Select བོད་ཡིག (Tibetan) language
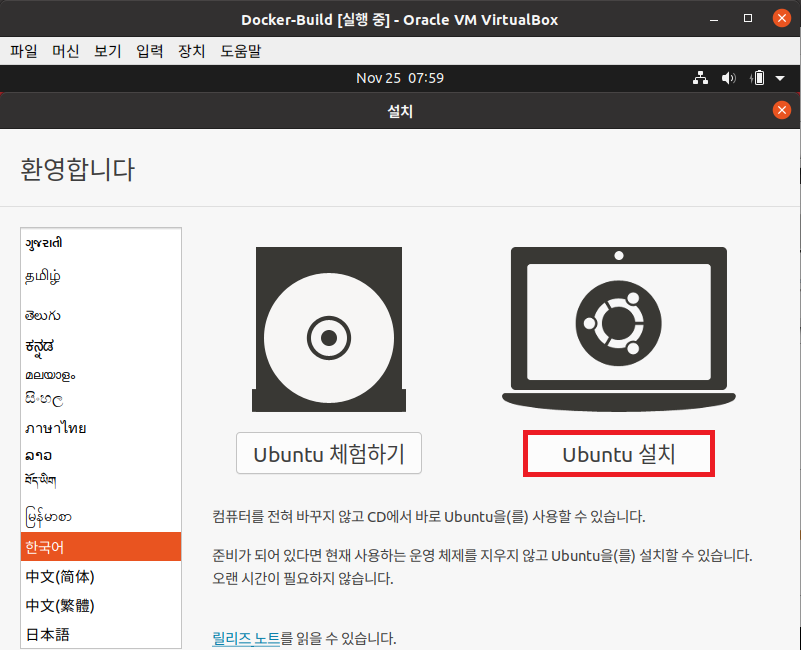This screenshot has height=650, width=801. [101, 480]
